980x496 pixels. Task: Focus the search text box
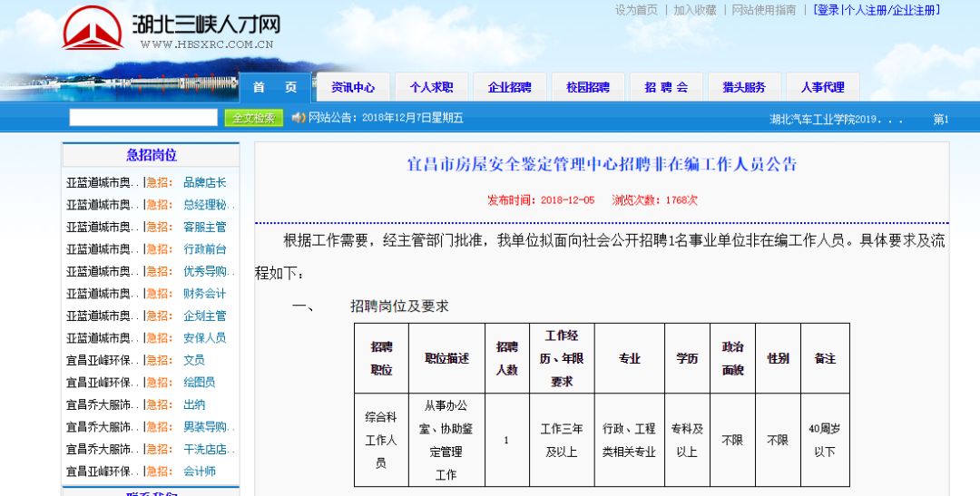coord(143,118)
